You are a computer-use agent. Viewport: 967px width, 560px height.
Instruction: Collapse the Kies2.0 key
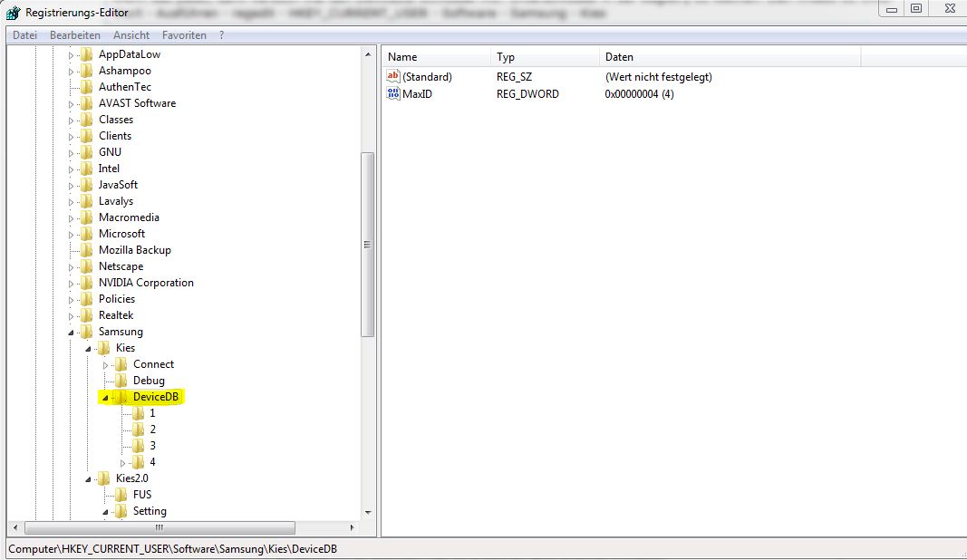tap(88, 479)
